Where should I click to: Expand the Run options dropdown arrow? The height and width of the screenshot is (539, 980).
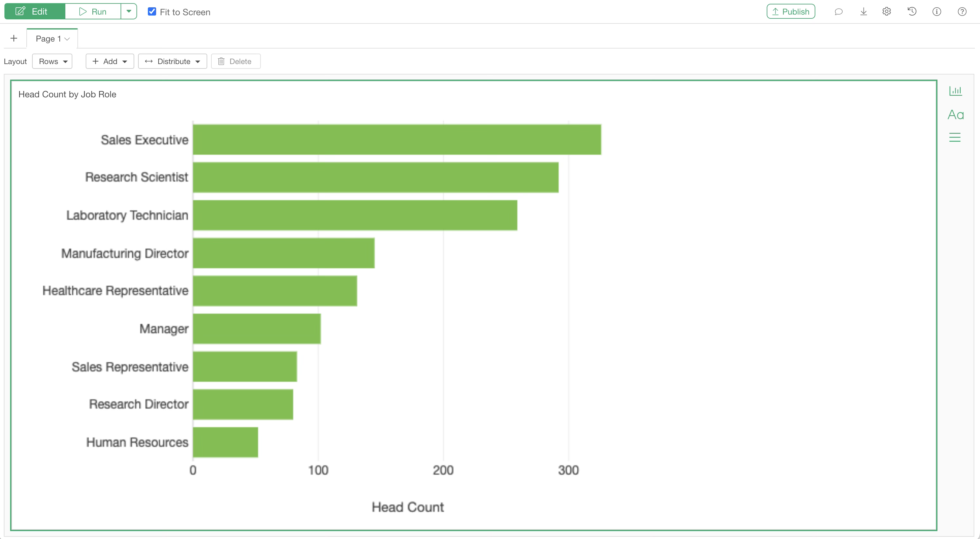[x=129, y=11]
